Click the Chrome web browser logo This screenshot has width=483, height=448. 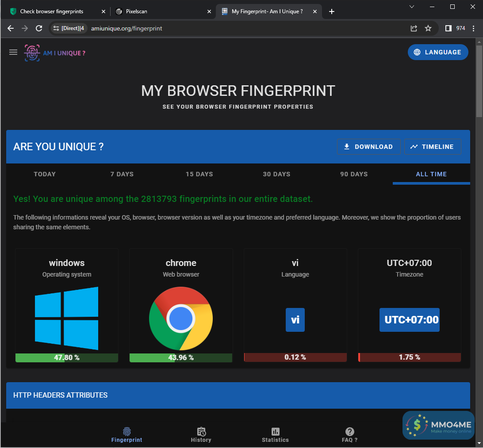(181, 319)
